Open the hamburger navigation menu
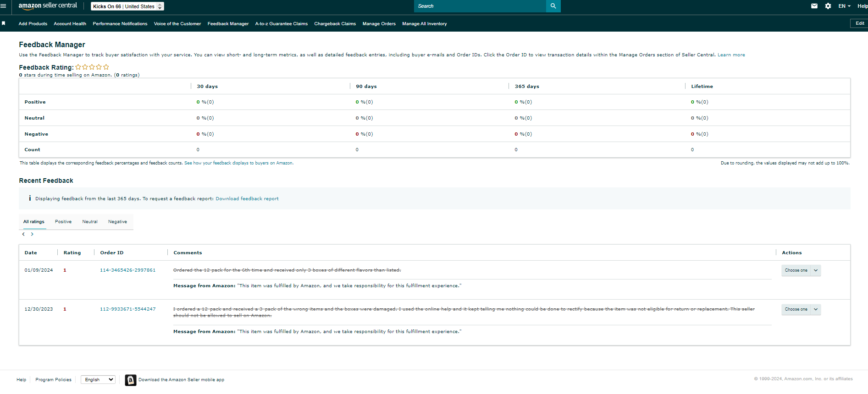Image resolution: width=868 pixels, height=394 pixels. pyautogui.click(x=3, y=6)
